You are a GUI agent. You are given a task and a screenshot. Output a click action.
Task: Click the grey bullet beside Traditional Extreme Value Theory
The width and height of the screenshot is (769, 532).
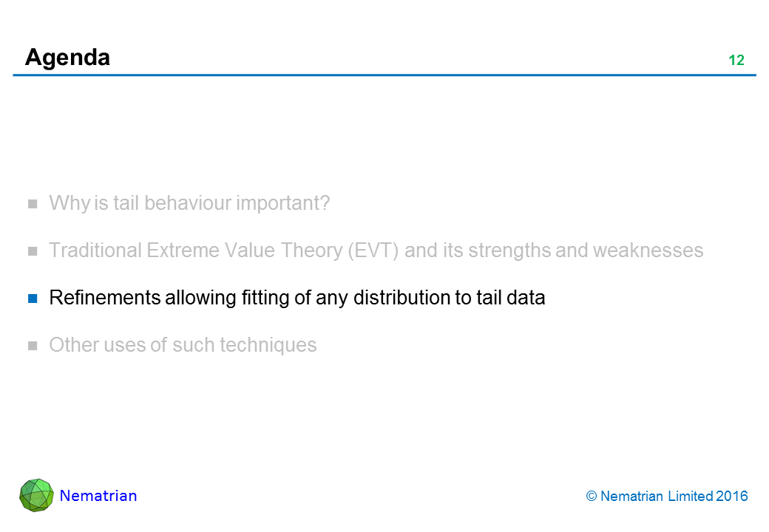click(x=33, y=251)
